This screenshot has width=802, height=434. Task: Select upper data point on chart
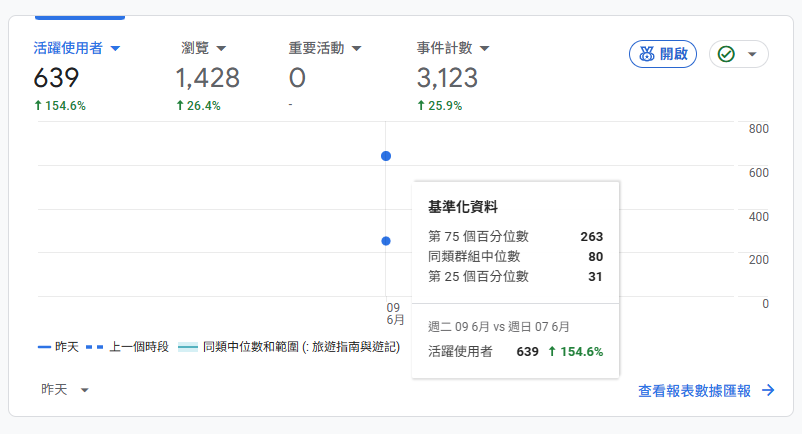click(386, 156)
